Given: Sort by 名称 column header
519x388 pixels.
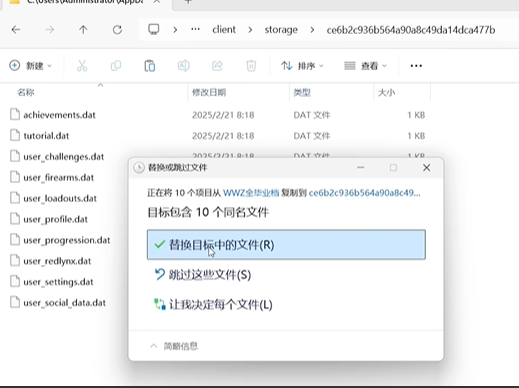Looking at the screenshot, I should tap(26, 92).
